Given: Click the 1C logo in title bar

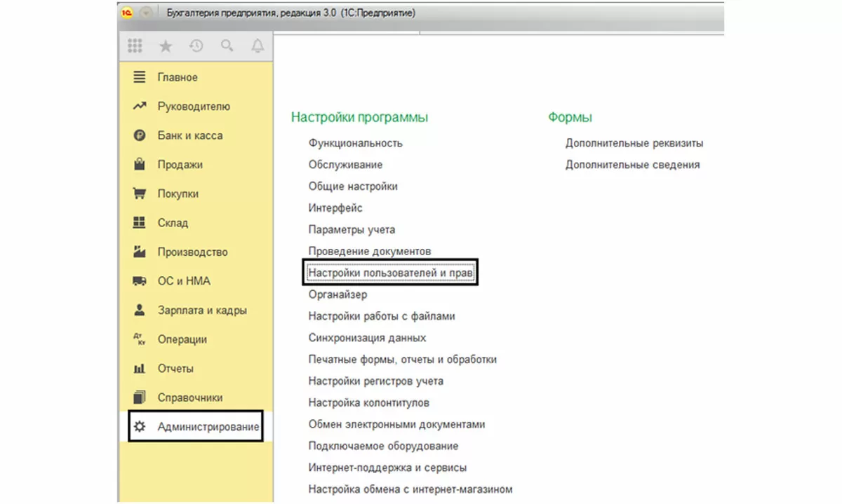Looking at the screenshot, I should (x=128, y=13).
